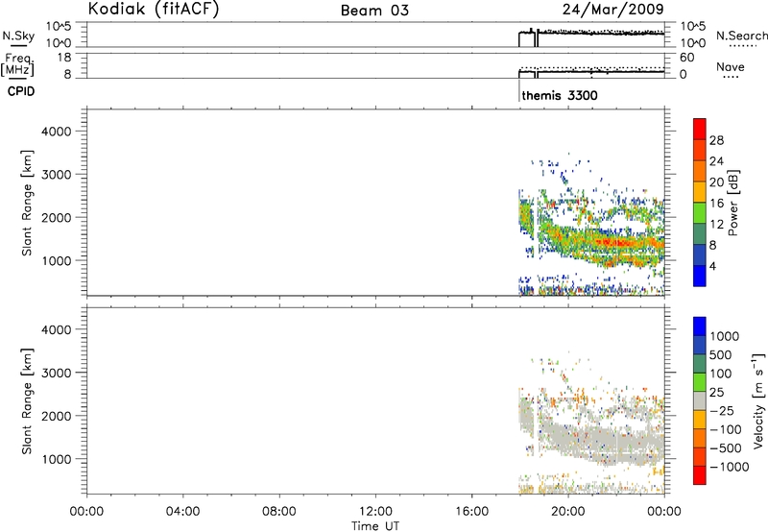Click the 'N.Sky' legend label
The height and width of the screenshot is (532, 768).
click(18, 36)
